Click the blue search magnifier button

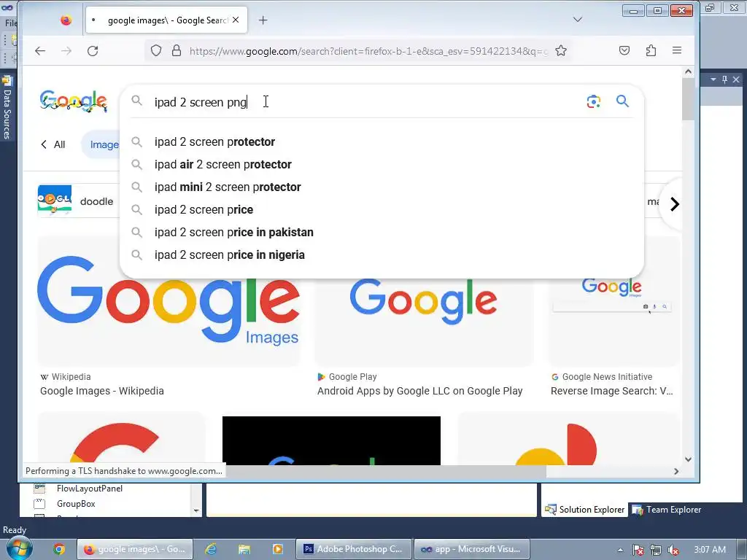pos(622,101)
